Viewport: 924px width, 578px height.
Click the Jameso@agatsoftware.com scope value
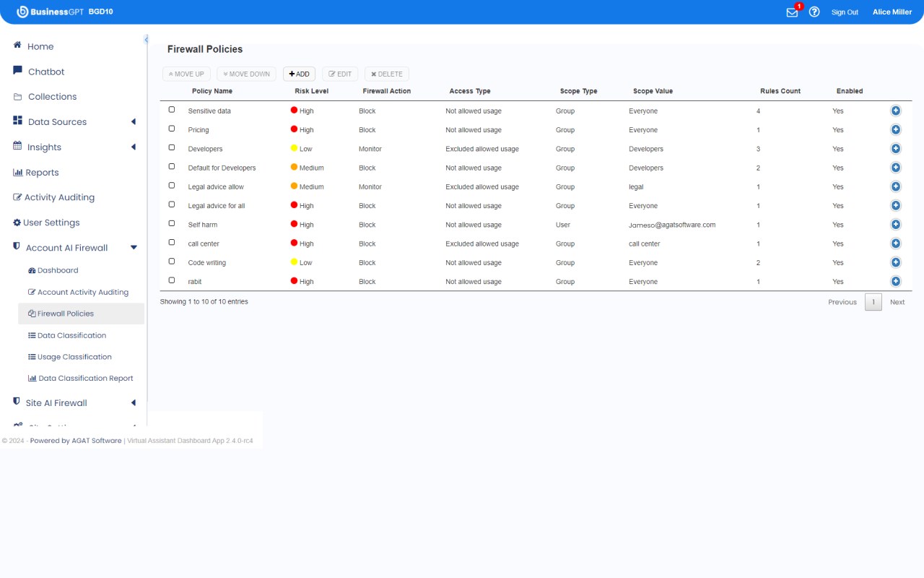tap(672, 225)
